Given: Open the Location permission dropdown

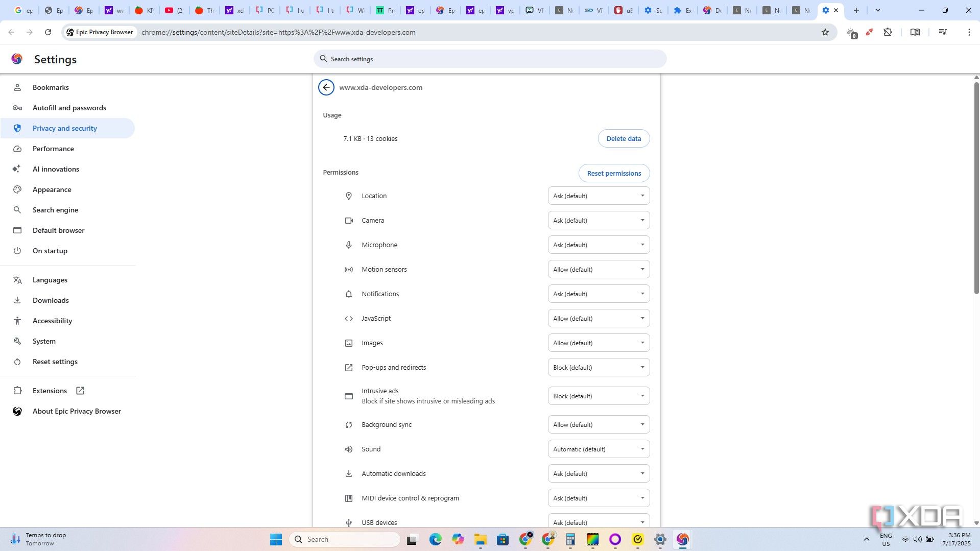Looking at the screenshot, I should (x=599, y=196).
